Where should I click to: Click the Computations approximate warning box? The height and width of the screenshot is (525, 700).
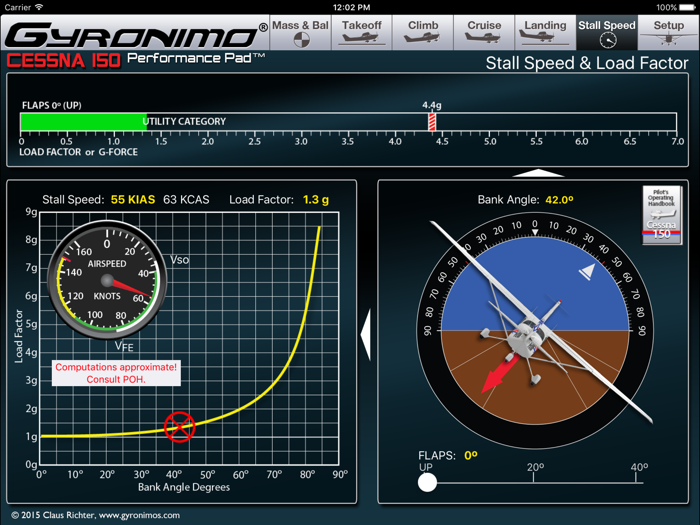(116, 373)
